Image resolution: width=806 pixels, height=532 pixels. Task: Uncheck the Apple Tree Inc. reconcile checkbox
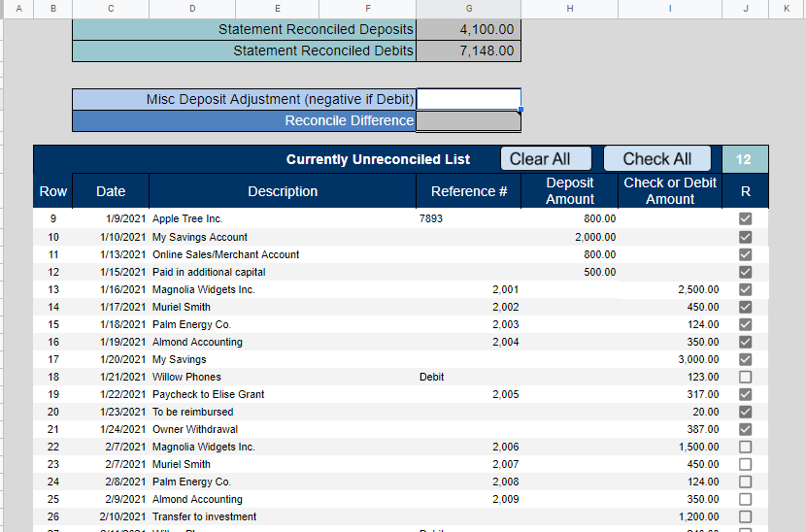[x=745, y=219]
